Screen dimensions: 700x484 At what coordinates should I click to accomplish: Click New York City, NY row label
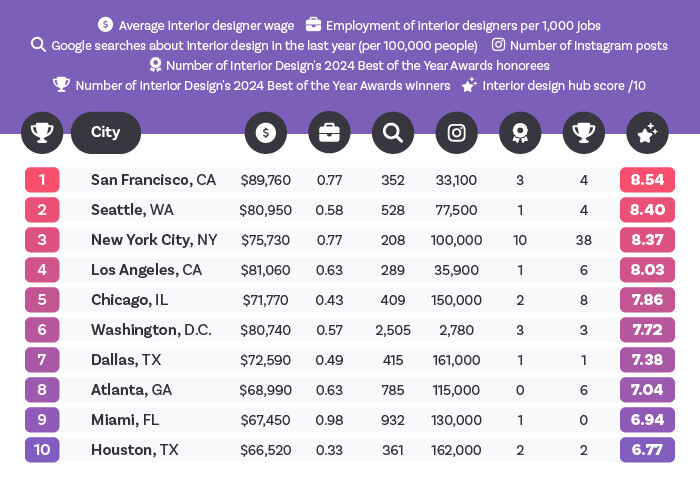154,240
